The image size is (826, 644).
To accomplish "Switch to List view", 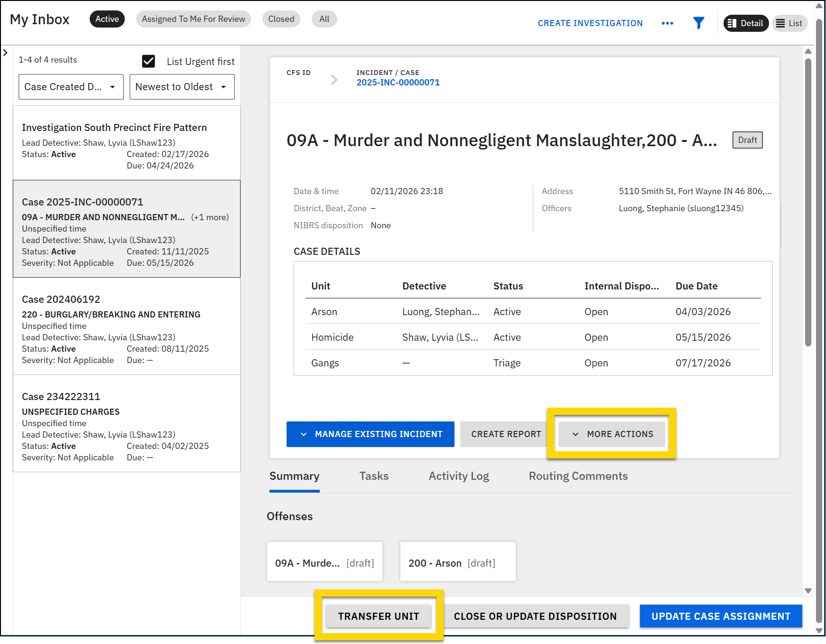I will [789, 23].
